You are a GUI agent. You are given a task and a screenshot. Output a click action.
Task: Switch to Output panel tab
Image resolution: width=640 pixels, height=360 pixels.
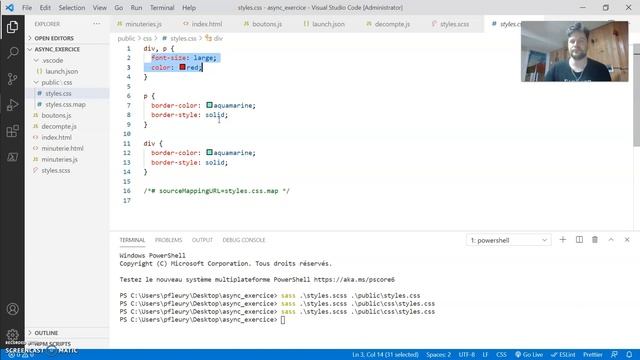[202, 240]
